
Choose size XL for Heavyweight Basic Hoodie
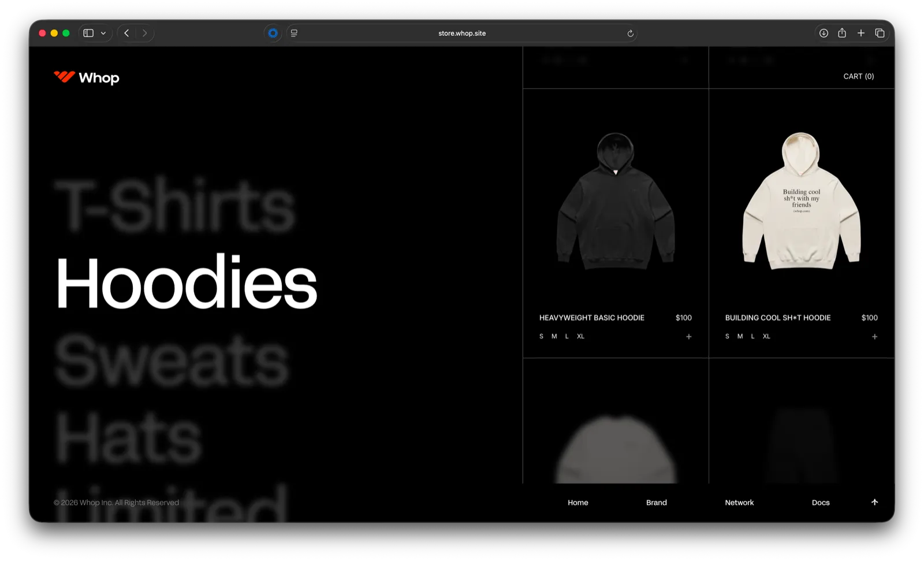coord(581,336)
